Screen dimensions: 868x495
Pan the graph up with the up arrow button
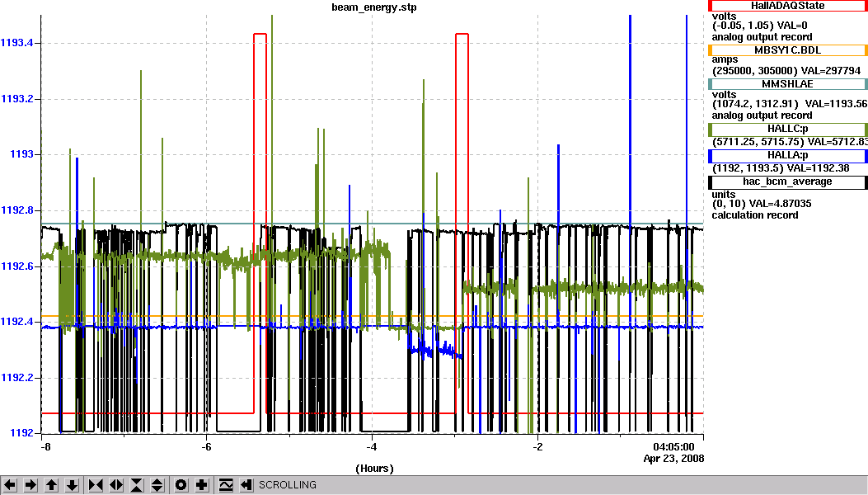[x=51, y=485]
